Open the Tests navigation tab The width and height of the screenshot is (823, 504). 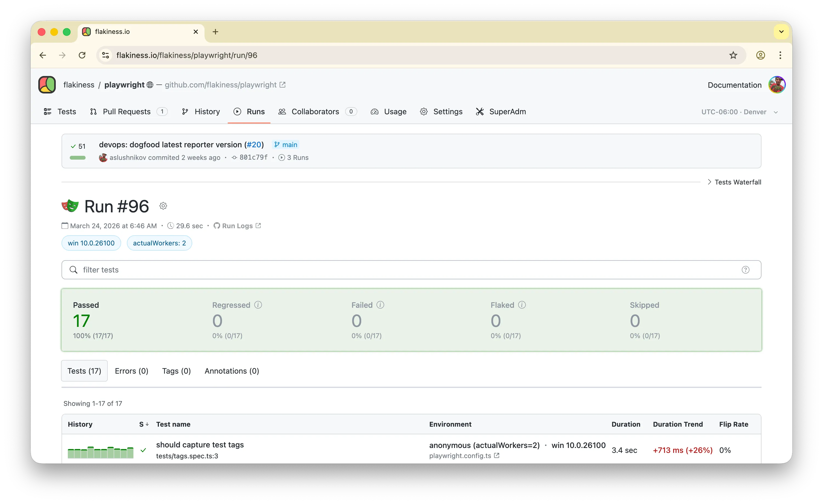pyautogui.click(x=60, y=112)
